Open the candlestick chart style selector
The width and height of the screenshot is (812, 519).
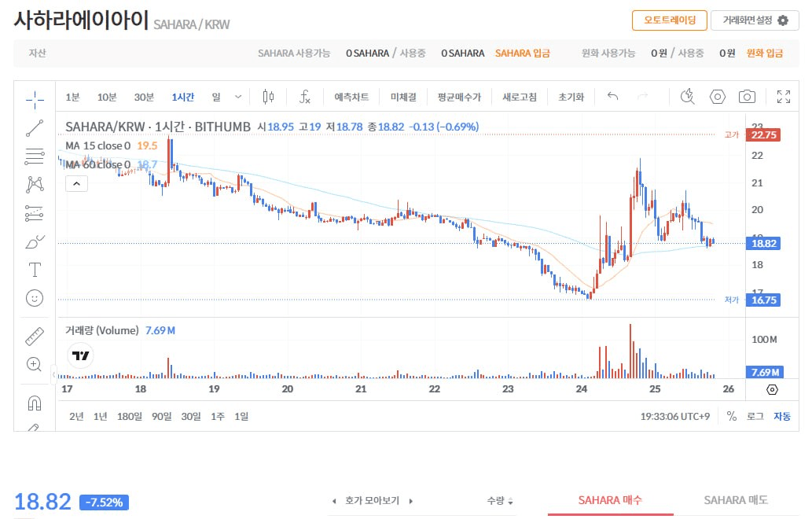[268, 97]
